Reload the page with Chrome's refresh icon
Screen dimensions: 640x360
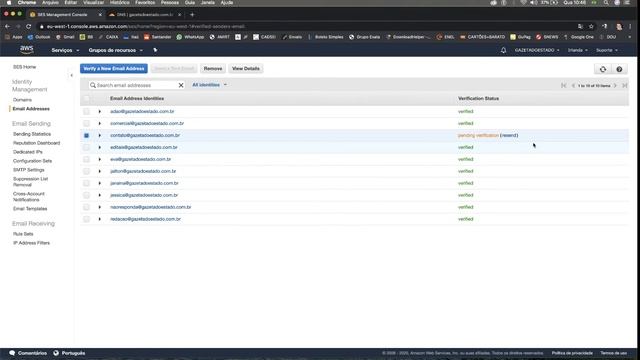(29, 27)
